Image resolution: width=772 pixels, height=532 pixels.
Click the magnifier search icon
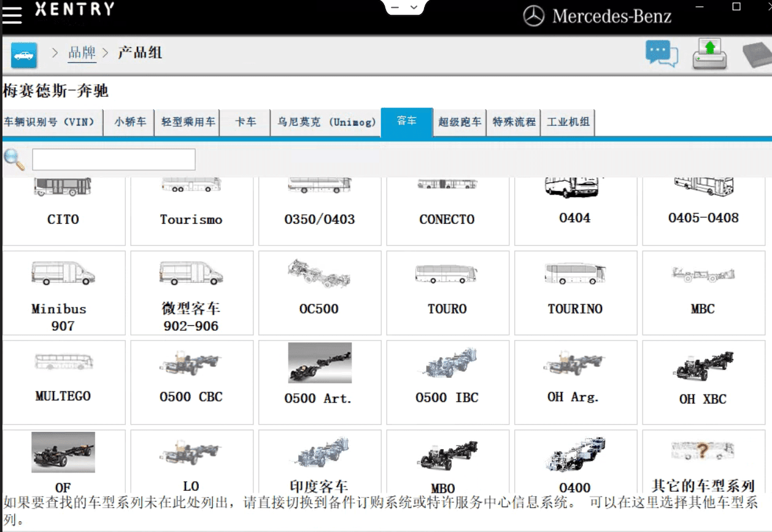pos(13,159)
